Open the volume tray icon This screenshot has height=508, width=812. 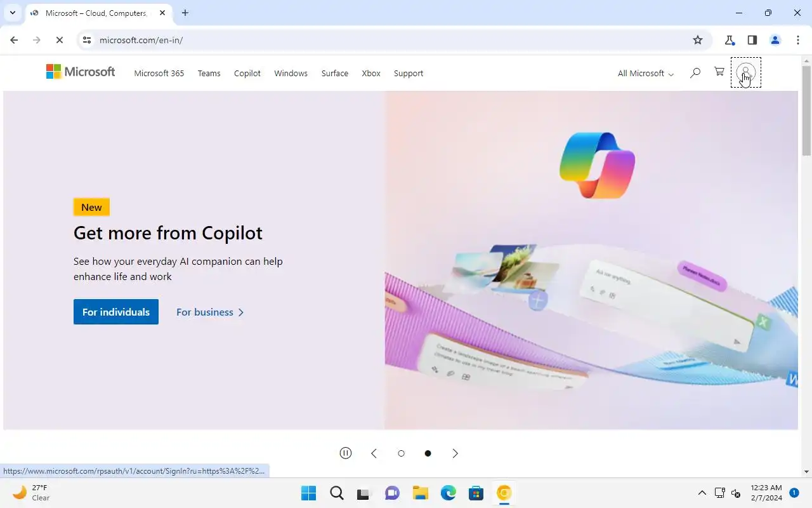coord(736,493)
